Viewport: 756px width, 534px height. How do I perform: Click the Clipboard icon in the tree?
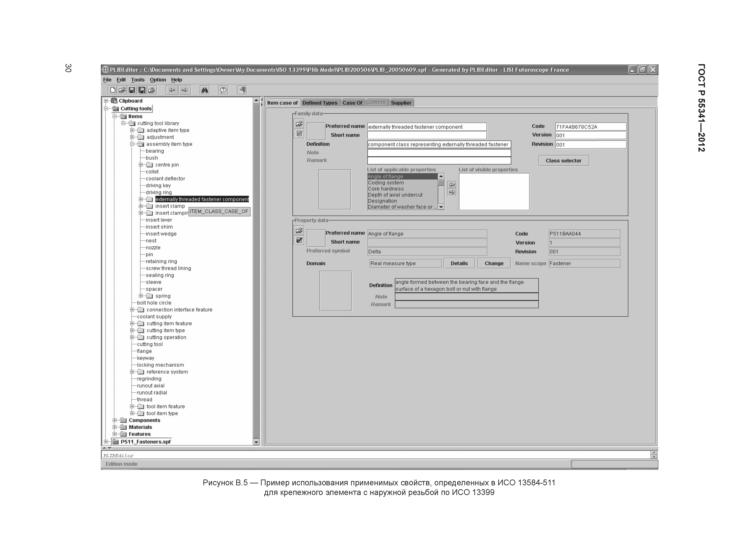pyautogui.click(x=114, y=101)
